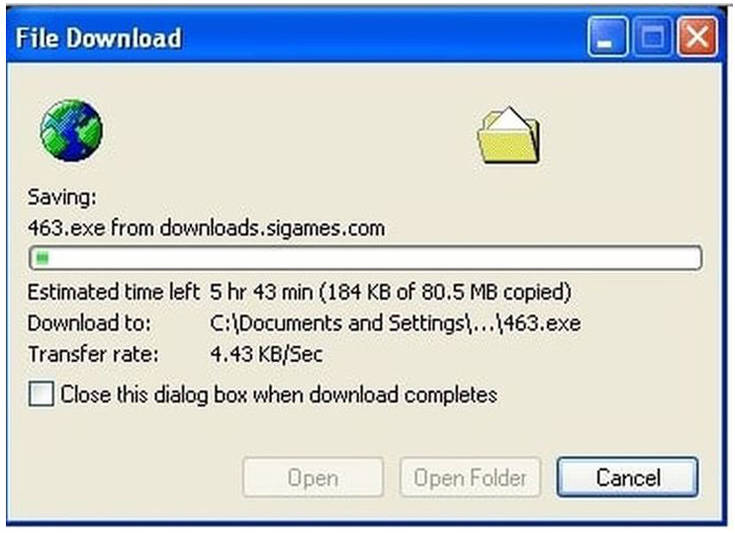Click the Open Folder button
735x533 pixels.
click(470, 478)
